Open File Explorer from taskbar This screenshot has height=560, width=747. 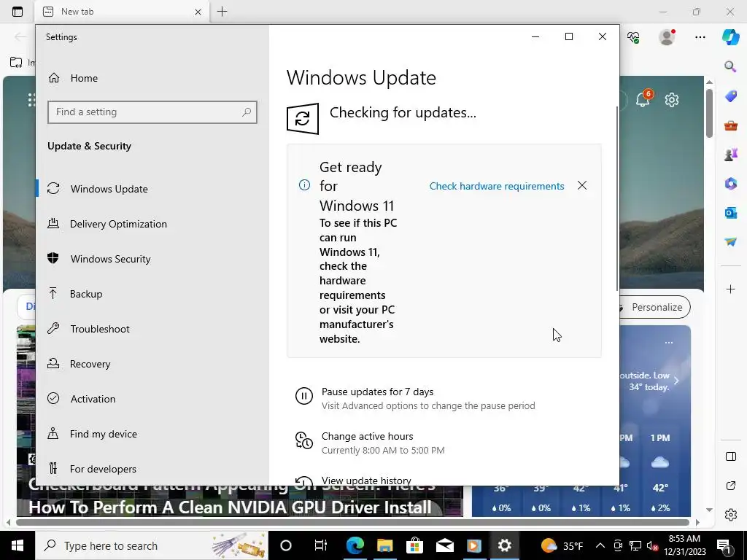click(384, 545)
